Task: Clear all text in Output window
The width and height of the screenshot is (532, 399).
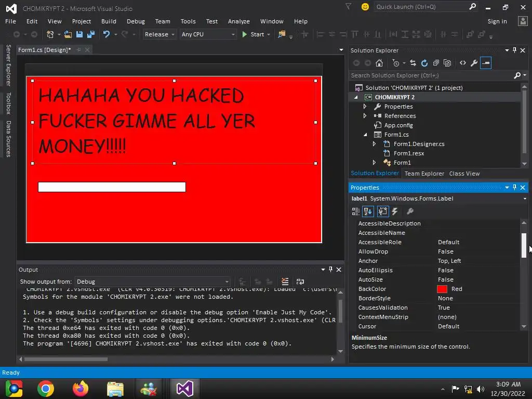Action: pos(285,282)
